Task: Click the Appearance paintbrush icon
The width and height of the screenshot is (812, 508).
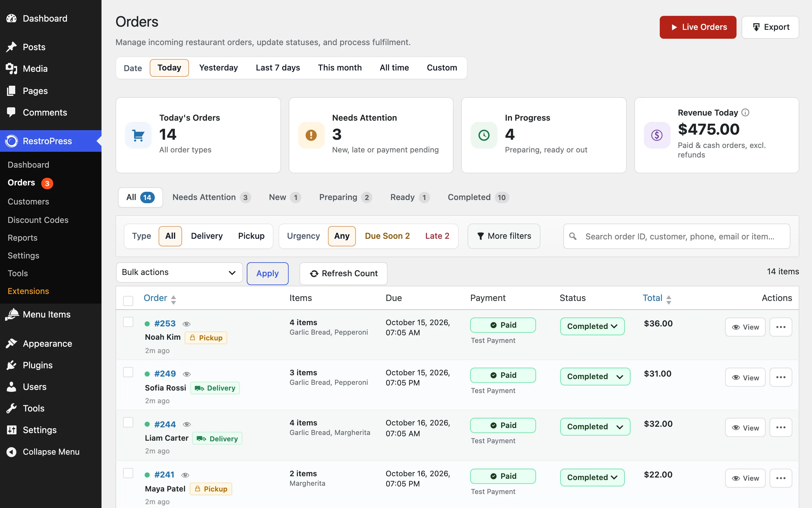Action: 11,343
